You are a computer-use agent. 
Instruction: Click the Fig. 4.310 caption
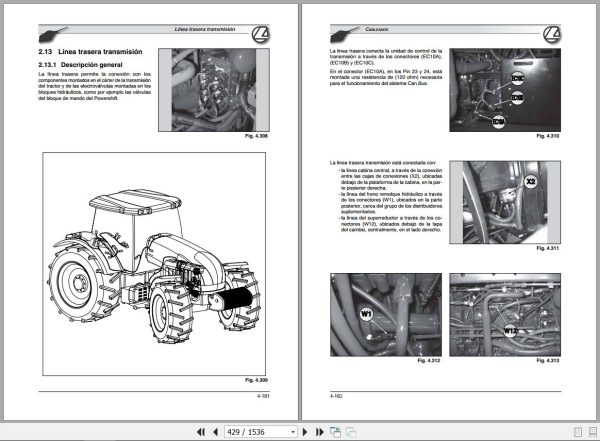coord(548,136)
